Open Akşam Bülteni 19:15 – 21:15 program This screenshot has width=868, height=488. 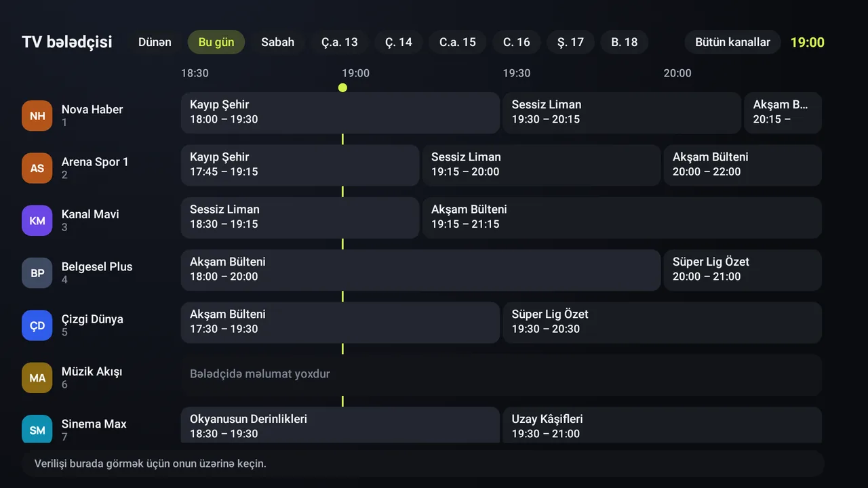click(622, 218)
